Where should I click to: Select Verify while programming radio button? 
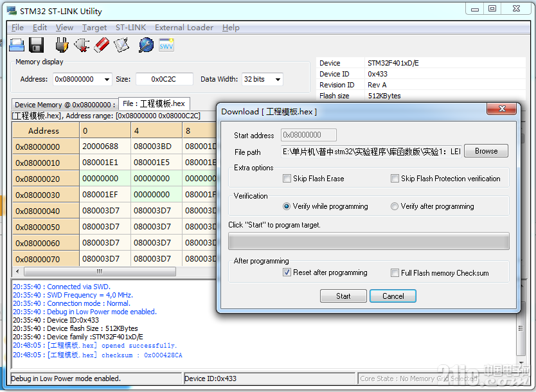(287, 206)
